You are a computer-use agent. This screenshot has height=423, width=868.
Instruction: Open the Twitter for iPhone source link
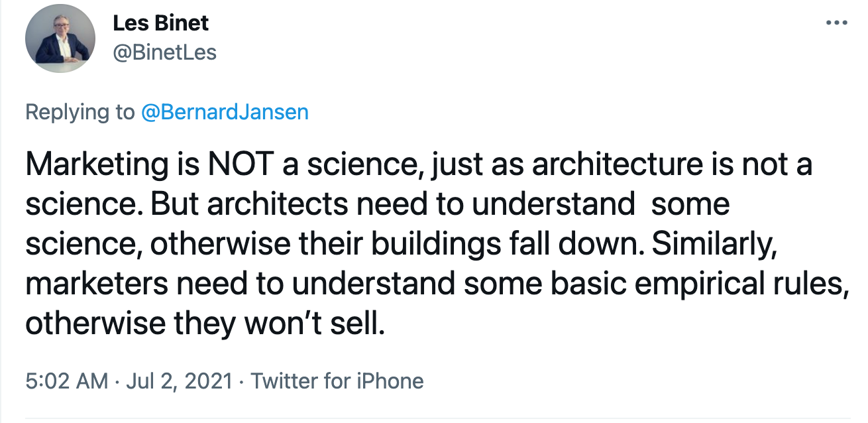[337, 381]
